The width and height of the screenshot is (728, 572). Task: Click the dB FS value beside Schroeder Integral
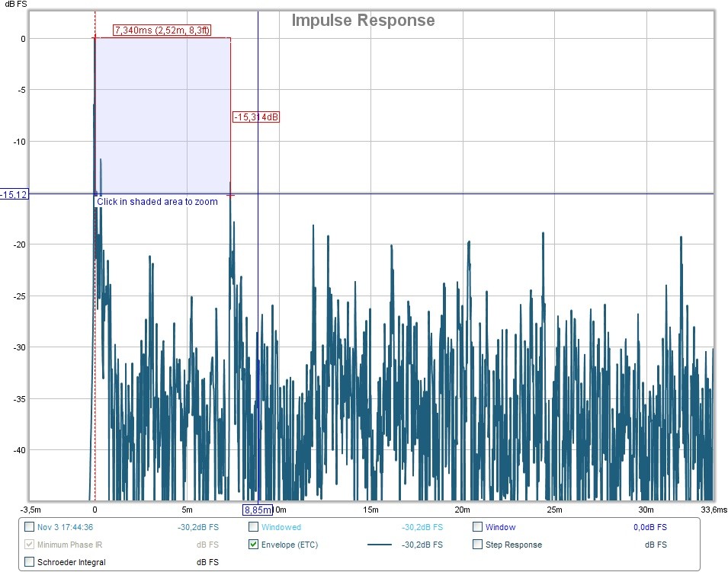coord(207,562)
